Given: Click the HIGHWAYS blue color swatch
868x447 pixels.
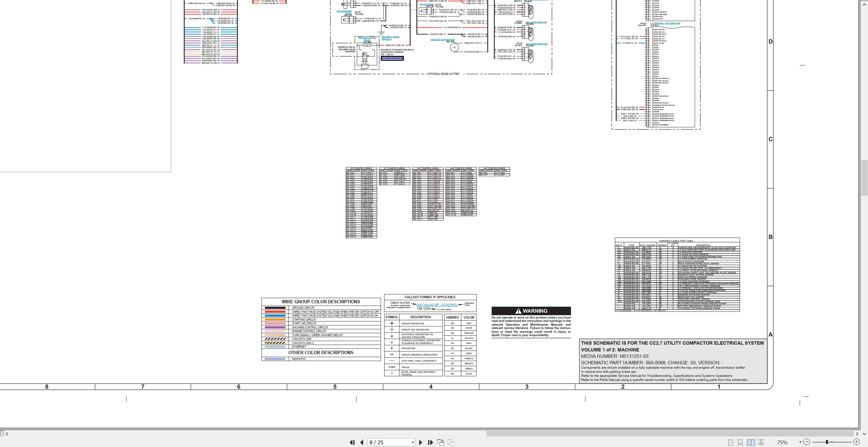Looking at the screenshot, I should (275, 359).
